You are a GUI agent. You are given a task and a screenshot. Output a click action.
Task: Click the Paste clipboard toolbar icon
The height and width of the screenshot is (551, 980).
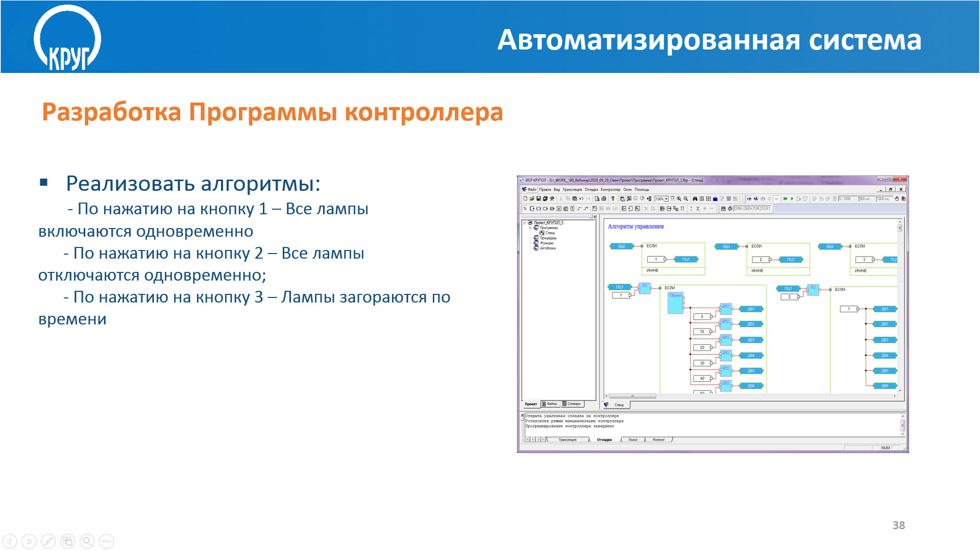click(574, 198)
